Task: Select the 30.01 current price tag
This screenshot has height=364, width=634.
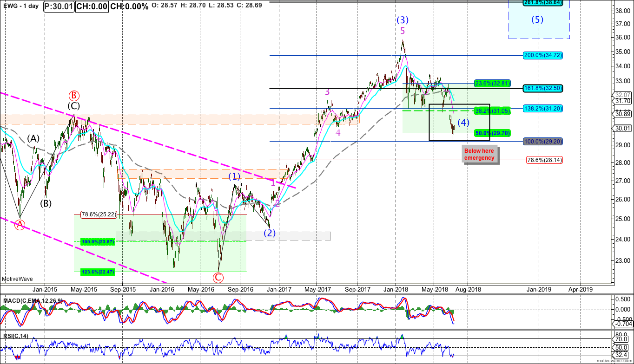Action: click(x=623, y=128)
